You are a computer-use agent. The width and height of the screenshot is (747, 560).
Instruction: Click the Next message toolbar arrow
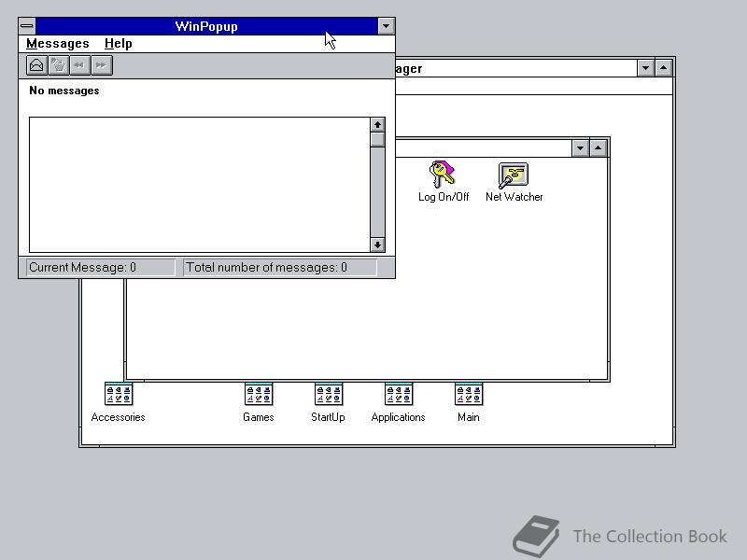pos(101,65)
